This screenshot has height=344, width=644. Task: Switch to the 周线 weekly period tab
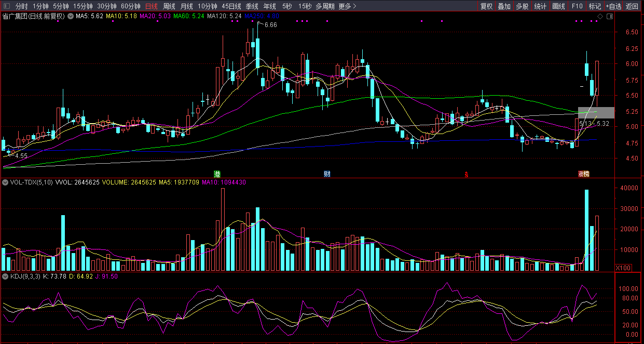point(169,6)
